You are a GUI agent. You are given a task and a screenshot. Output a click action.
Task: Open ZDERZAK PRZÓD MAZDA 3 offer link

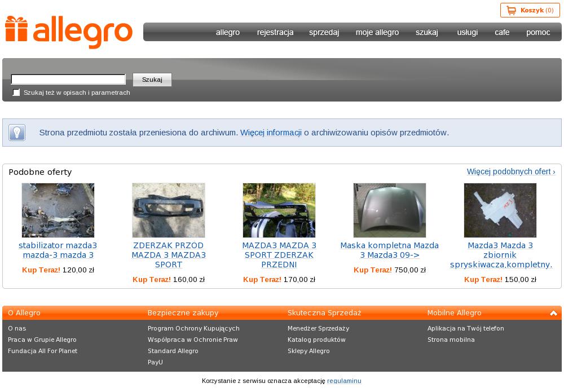coord(169,255)
